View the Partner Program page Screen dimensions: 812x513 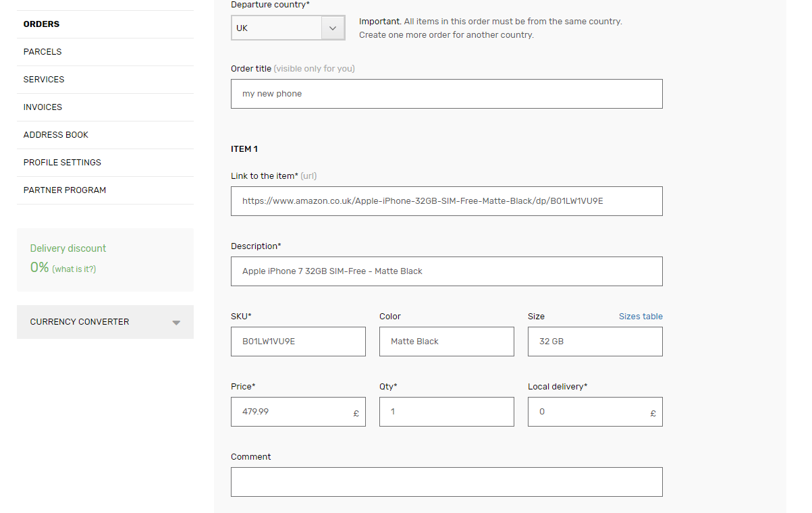64,190
